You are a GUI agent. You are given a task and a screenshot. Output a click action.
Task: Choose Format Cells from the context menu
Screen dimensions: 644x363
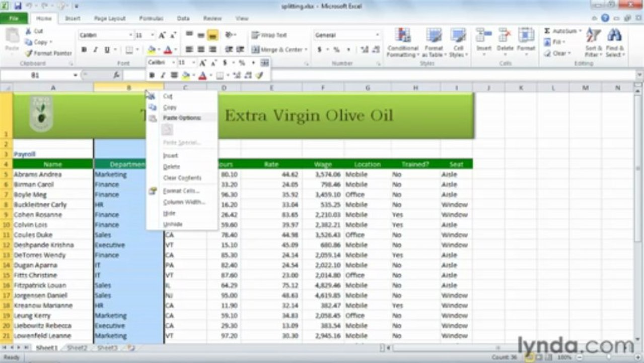coord(181,191)
